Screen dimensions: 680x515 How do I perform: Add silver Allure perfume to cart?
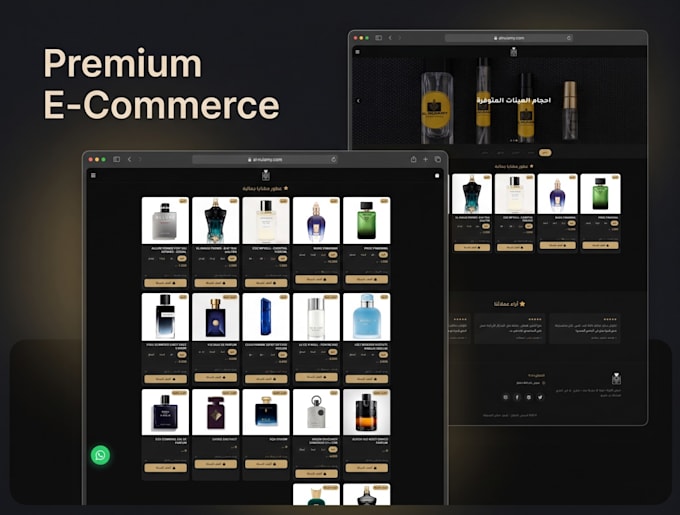point(165,283)
